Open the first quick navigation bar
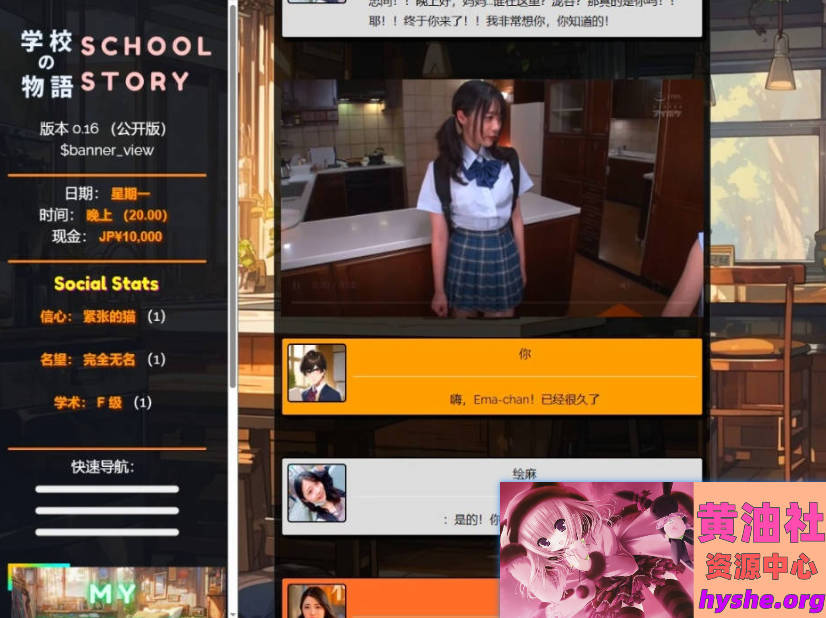Image resolution: width=826 pixels, height=618 pixels. (x=107, y=489)
